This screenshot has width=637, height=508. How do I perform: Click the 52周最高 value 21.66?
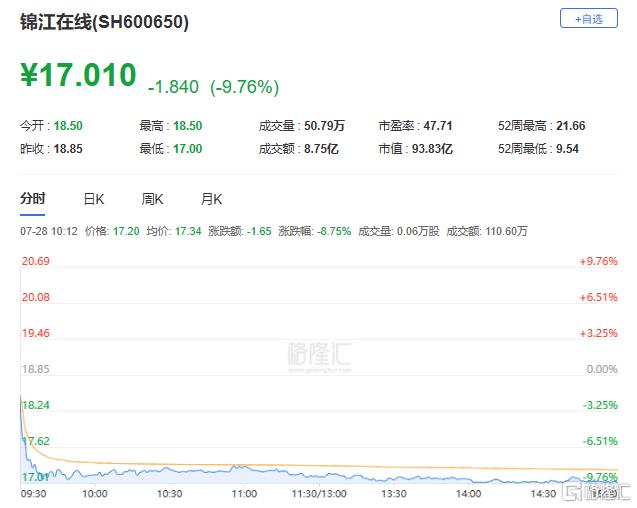(x=571, y=126)
